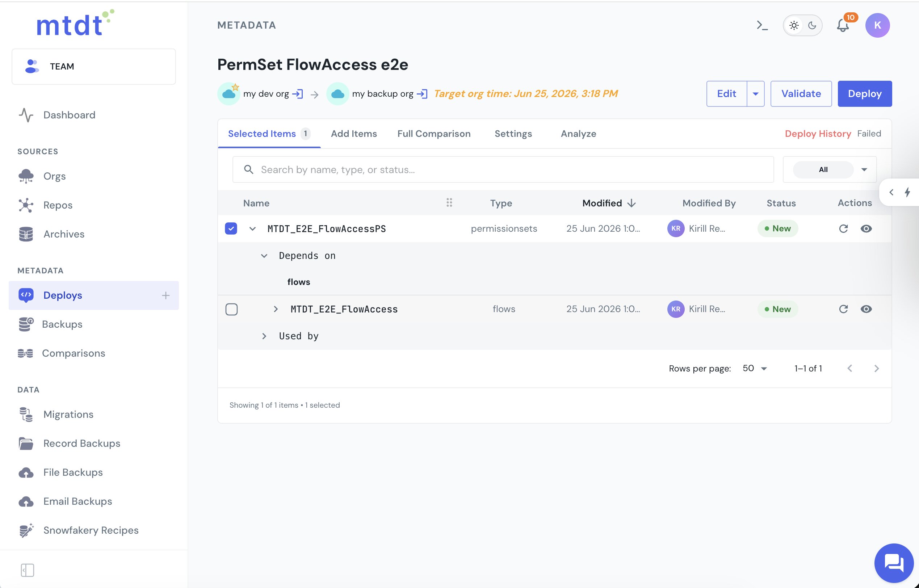Open the terminal console icon

[x=762, y=26]
